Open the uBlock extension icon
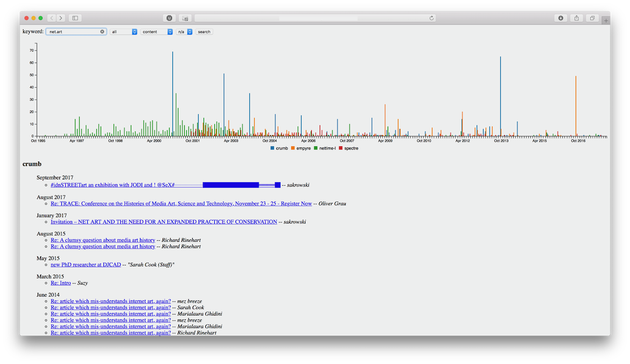Viewport: 630px width, 364px height. 169,18
